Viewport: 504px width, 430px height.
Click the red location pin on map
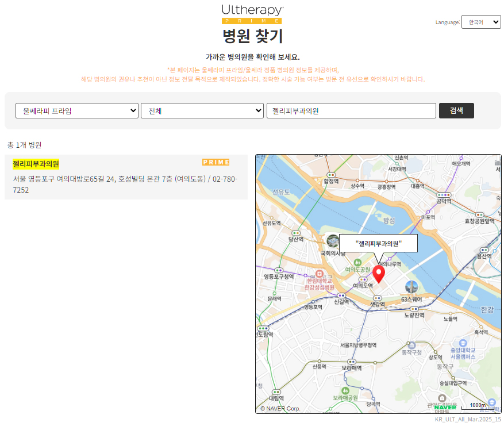379,274
